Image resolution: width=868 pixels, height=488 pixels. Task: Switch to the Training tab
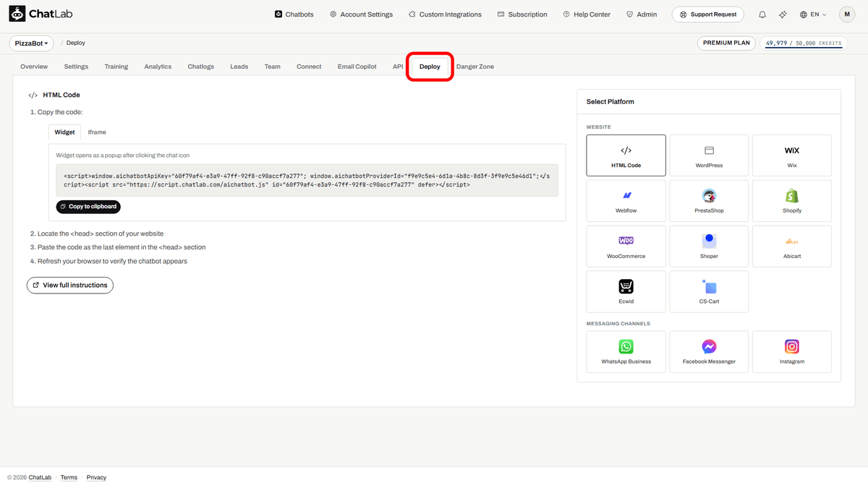116,67
